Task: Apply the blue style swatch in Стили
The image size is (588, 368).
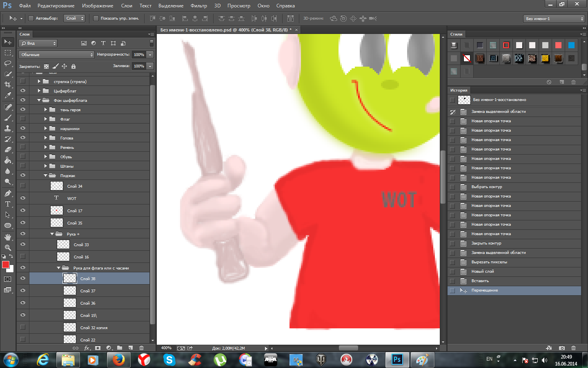Action: (x=571, y=45)
